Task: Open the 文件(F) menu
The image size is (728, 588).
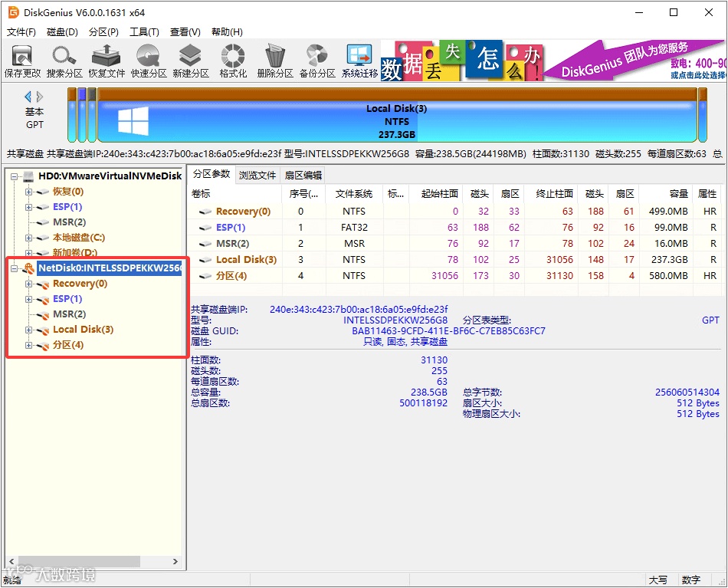Action: coord(21,32)
